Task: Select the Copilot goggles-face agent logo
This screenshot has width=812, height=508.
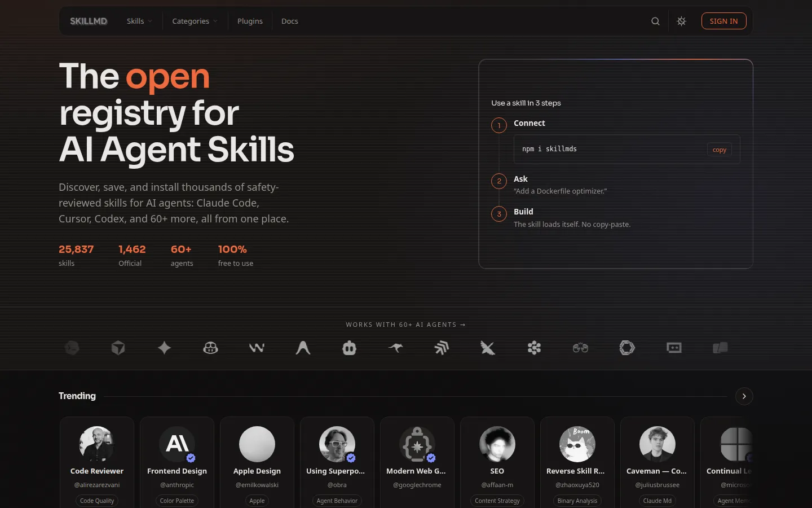Action: pos(210,348)
